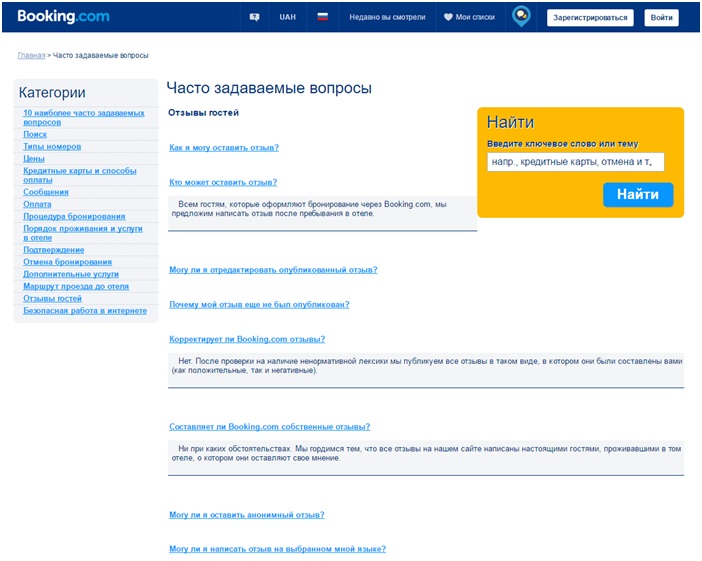This screenshot has width=702, height=561.
Task: Open the UAH currency selector
Action: point(287,17)
